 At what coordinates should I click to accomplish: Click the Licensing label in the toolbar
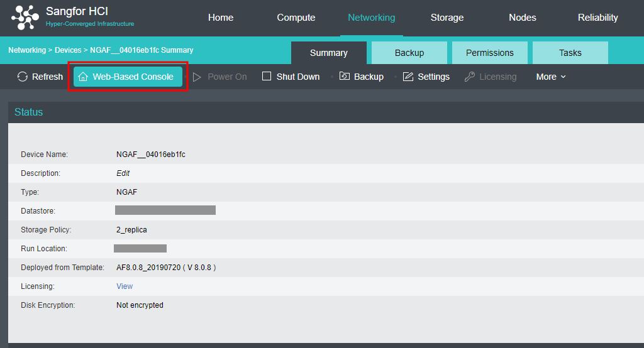tap(498, 77)
